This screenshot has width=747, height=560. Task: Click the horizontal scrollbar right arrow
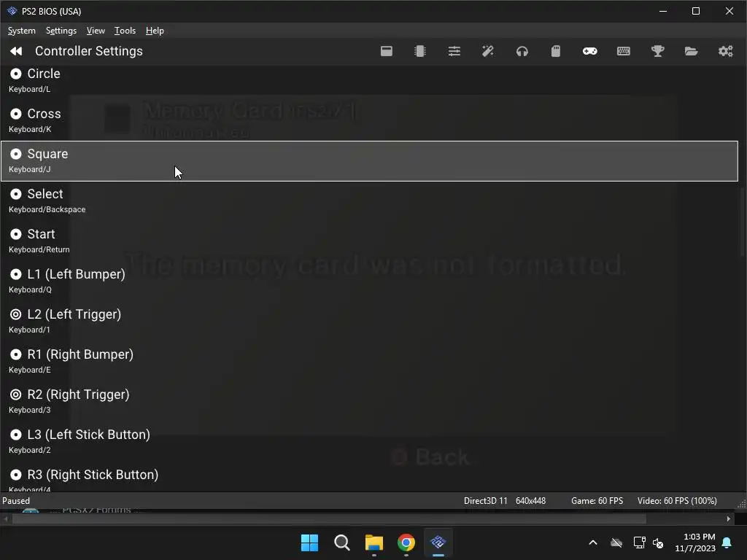point(729,519)
